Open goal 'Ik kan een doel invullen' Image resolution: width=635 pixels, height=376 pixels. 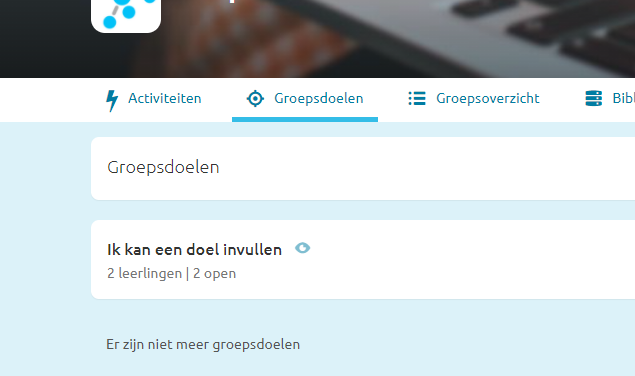click(194, 250)
